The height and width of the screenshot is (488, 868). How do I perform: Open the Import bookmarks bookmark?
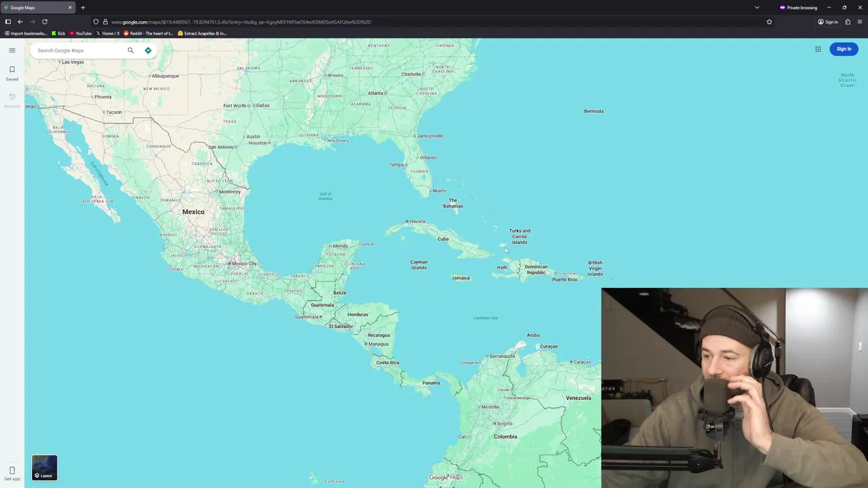tap(26, 33)
